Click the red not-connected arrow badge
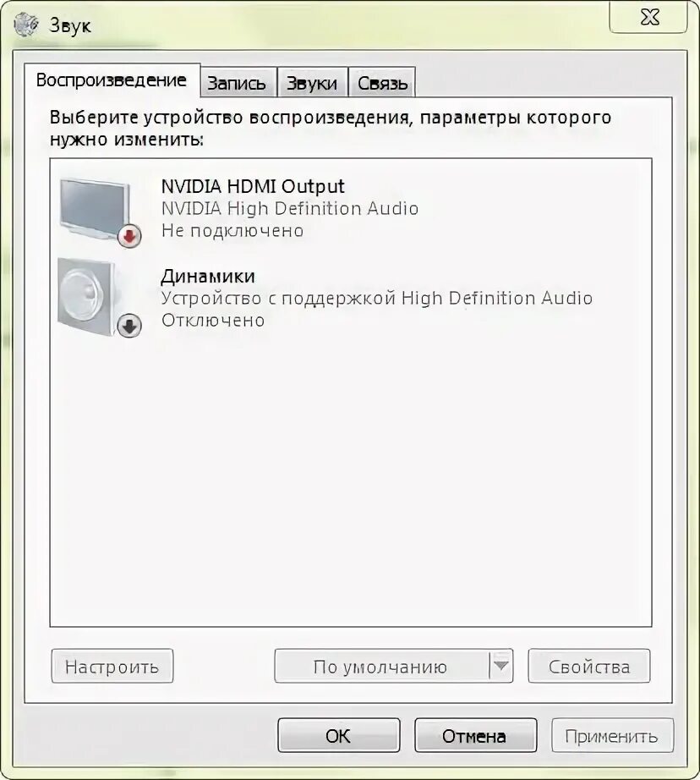 129,236
